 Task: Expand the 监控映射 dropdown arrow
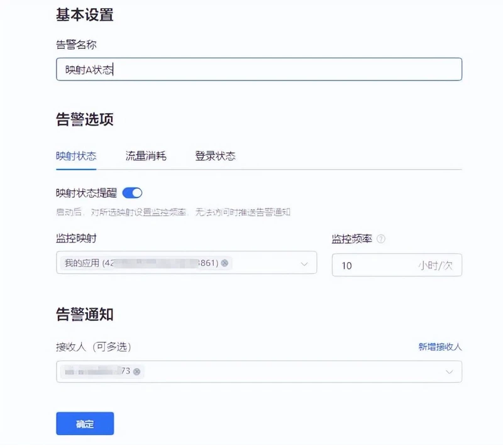tap(304, 265)
